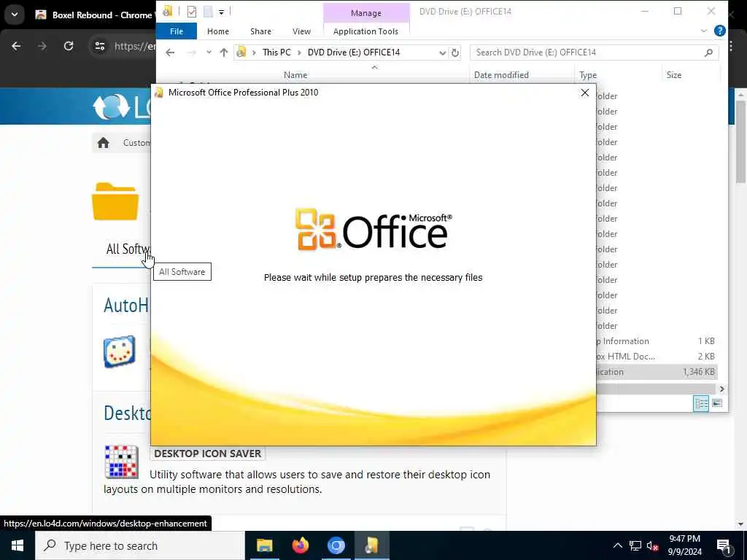Sort by the Size column header
Viewport: 747px width, 560px height.
[673, 75]
